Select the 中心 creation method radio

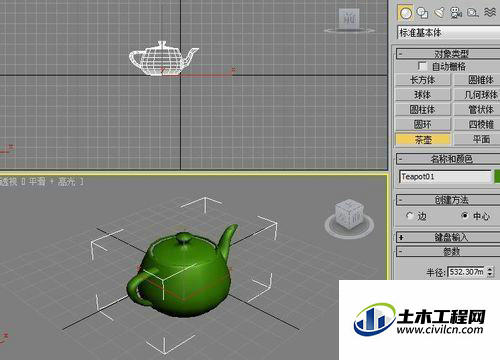pyautogui.click(x=465, y=216)
